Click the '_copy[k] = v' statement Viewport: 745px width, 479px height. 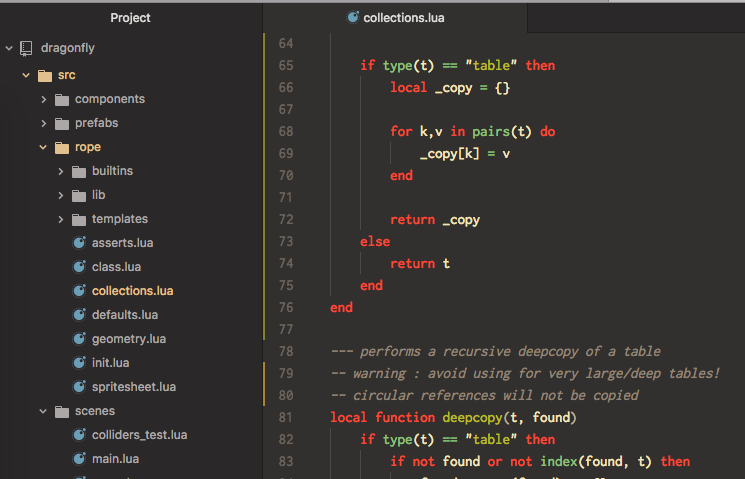tap(465, 154)
